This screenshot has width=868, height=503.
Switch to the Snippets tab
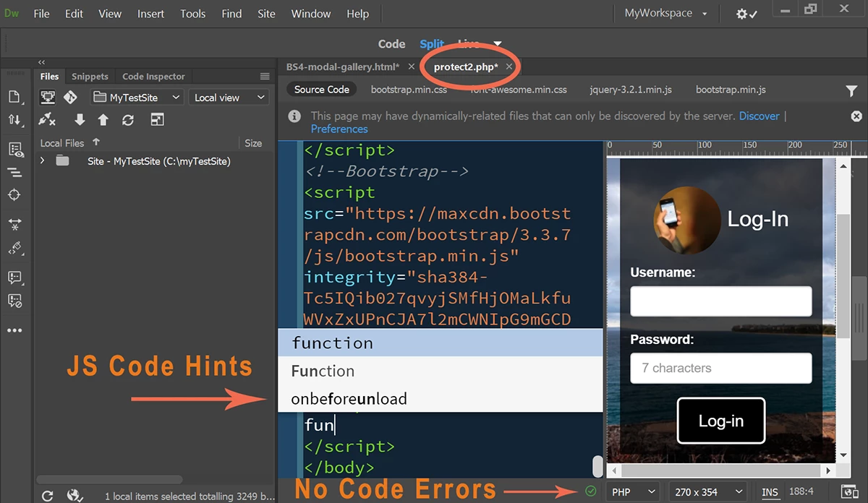point(90,77)
